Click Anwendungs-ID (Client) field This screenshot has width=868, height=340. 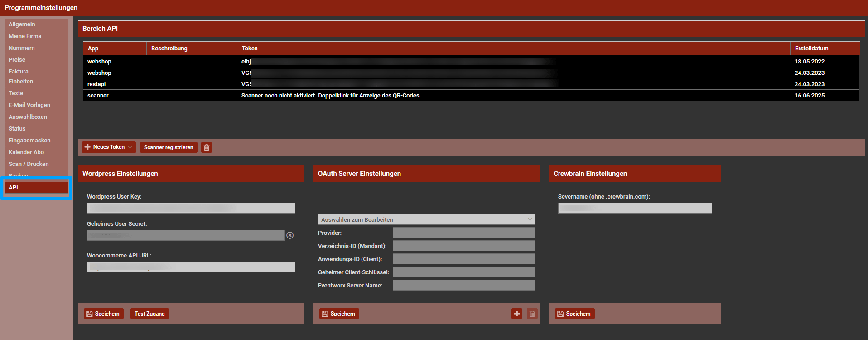[464, 259]
